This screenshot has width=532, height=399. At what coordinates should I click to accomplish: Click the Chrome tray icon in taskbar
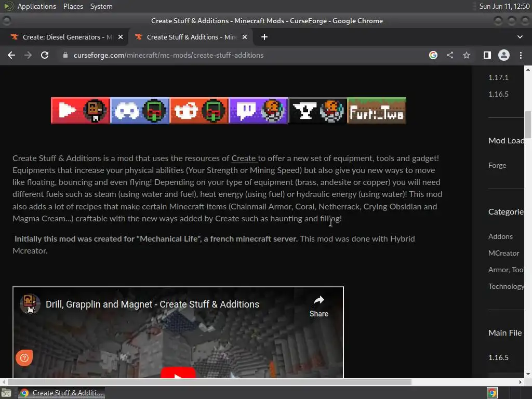(x=492, y=393)
